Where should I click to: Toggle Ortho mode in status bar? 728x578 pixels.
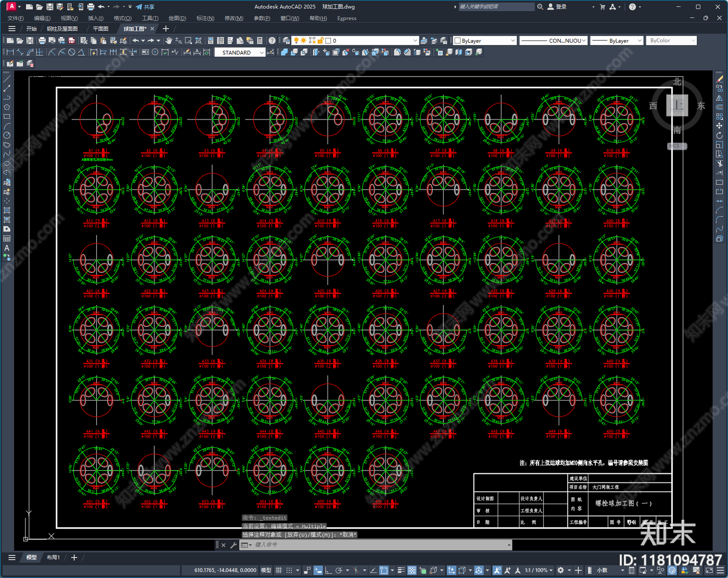pos(328,570)
